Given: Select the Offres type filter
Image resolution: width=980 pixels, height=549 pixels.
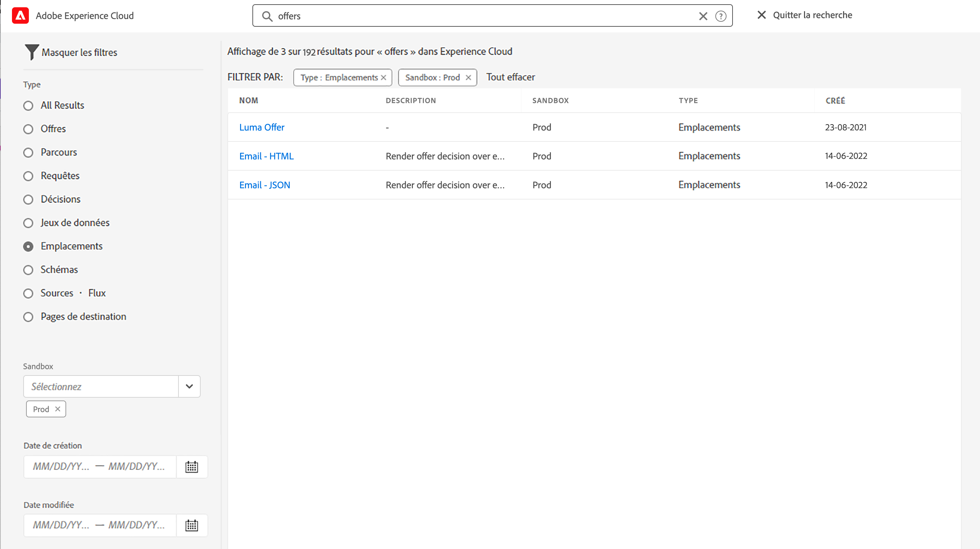Looking at the screenshot, I should (28, 129).
